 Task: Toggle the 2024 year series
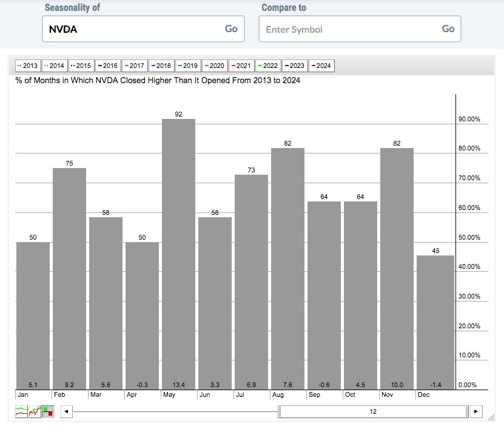(x=321, y=66)
